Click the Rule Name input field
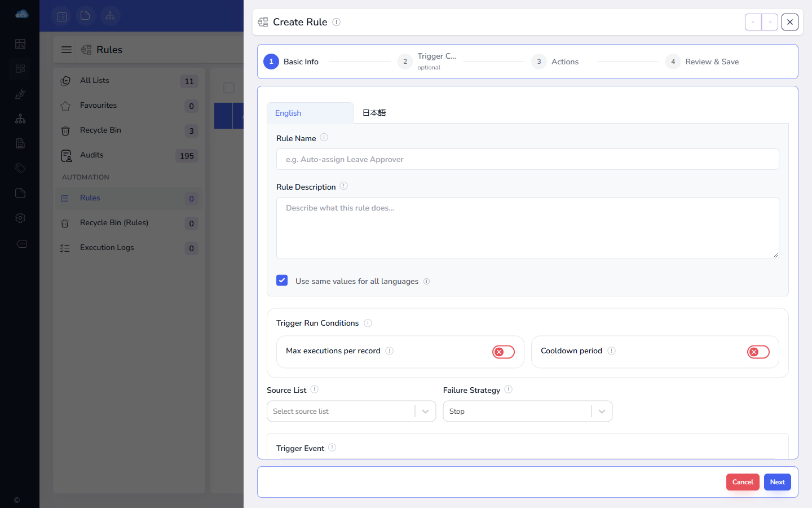The height and width of the screenshot is (508, 812). pos(528,159)
